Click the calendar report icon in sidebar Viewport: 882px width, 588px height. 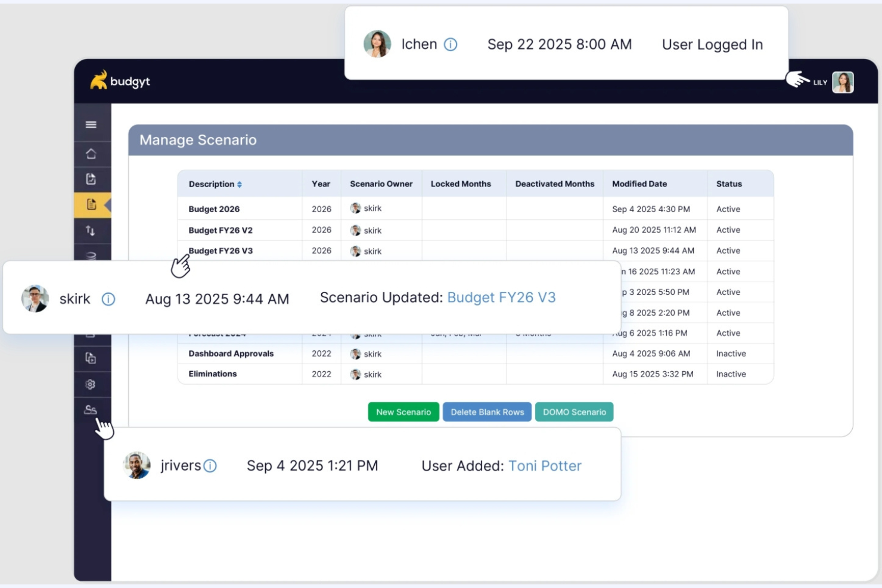pos(91,179)
